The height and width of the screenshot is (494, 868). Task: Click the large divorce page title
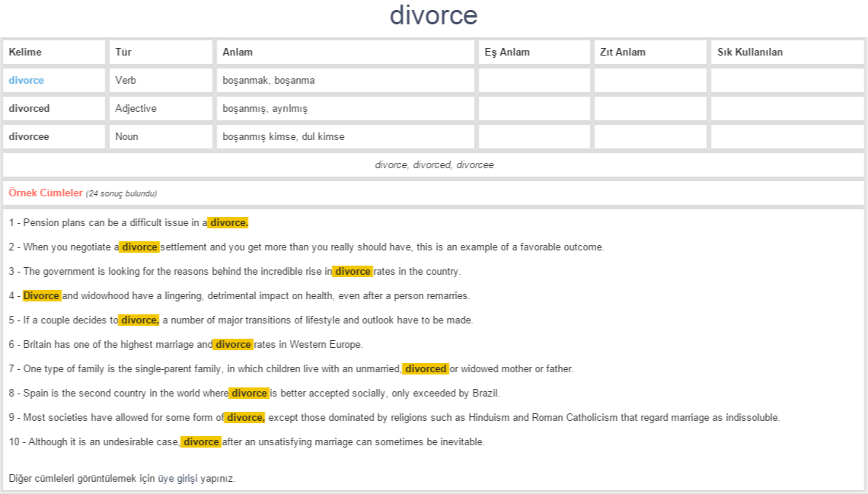(x=433, y=15)
